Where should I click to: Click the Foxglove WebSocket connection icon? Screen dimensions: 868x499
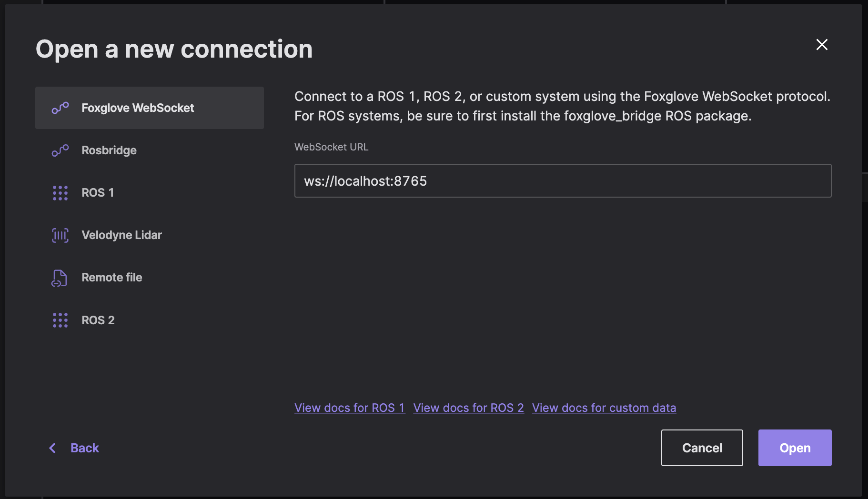[x=60, y=108]
